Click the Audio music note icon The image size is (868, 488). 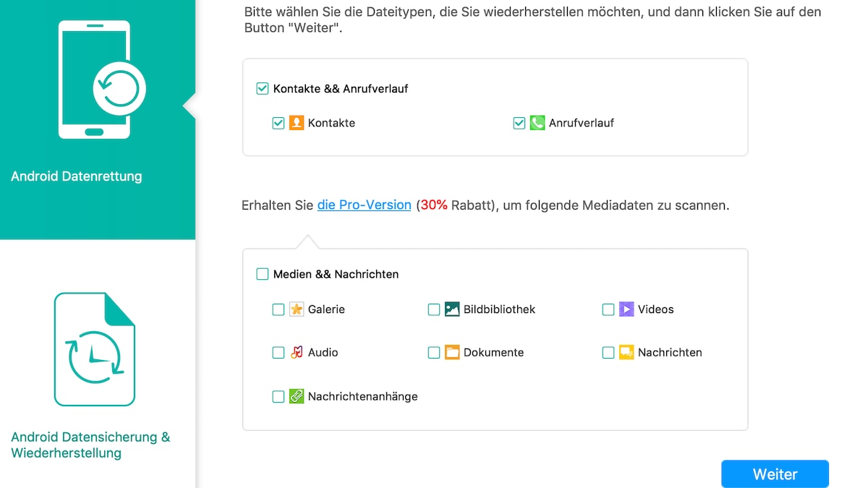[x=297, y=353]
